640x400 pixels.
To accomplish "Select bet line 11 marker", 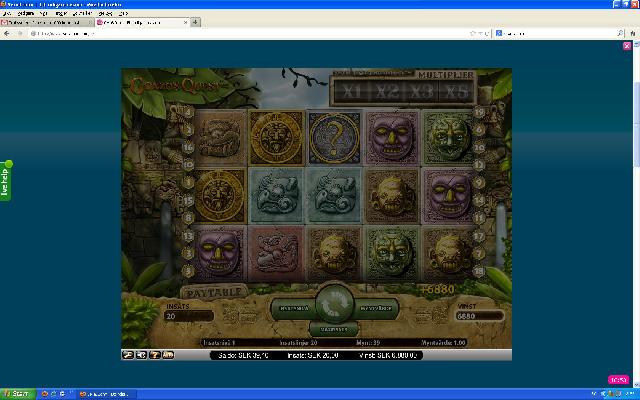I will click(x=479, y=218).
